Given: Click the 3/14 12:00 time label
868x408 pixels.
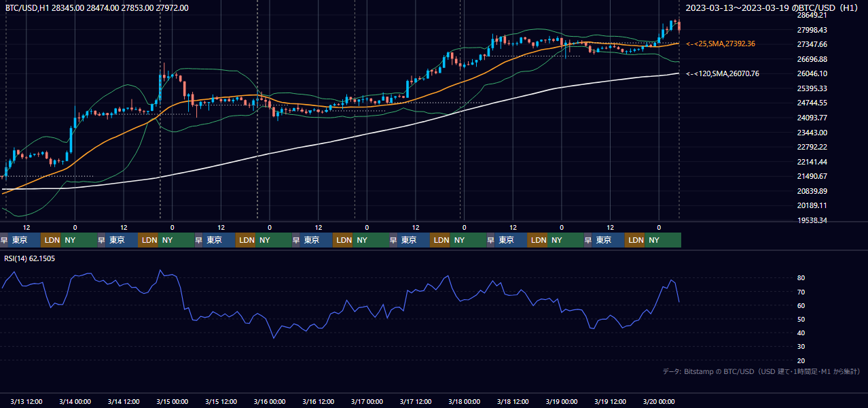Looking at the screenshot, I should 124,402.
